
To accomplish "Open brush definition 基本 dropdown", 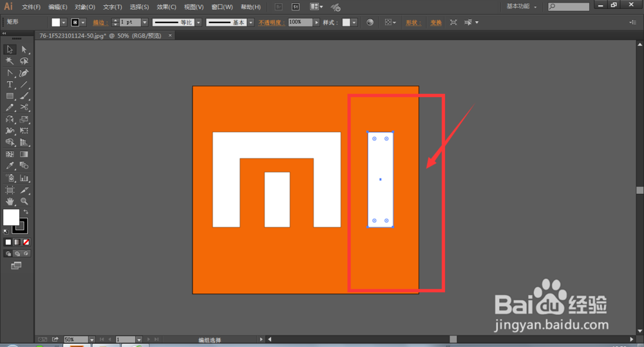I will point(251,23).
